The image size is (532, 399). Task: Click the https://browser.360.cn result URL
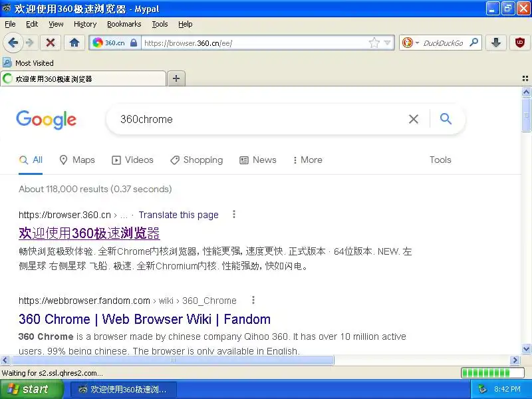[65, 215]
